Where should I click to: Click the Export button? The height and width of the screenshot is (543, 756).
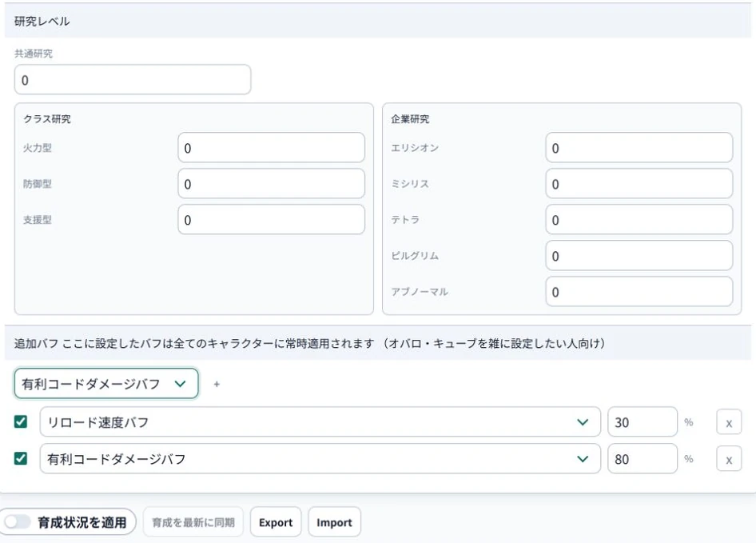click(276, 521)
